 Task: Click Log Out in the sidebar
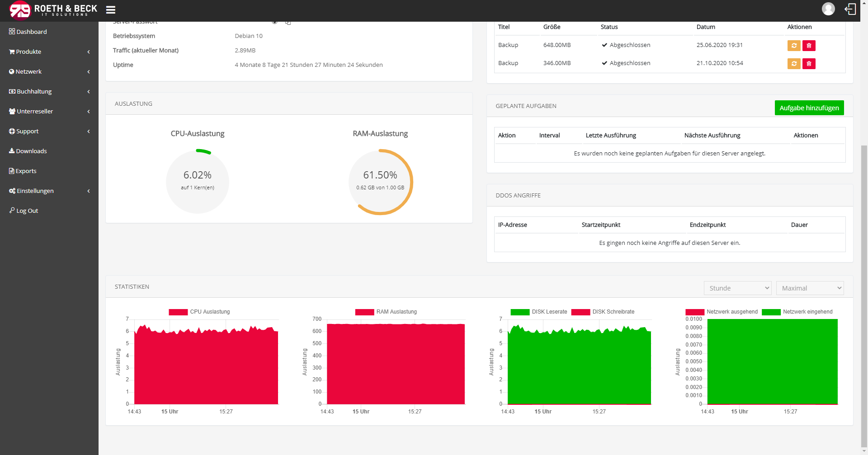[x=27, y=211]
